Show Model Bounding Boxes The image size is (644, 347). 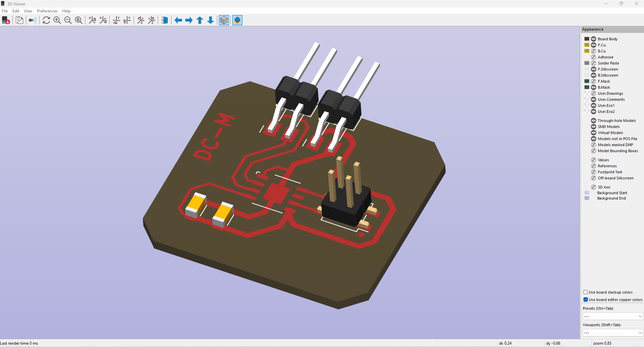[594, 151]
